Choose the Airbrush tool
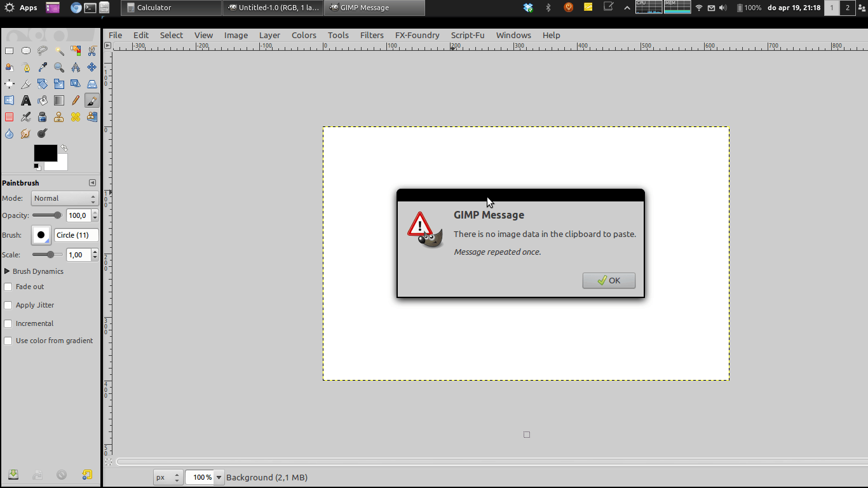This screenshot has width=868, height=488. 26,117
